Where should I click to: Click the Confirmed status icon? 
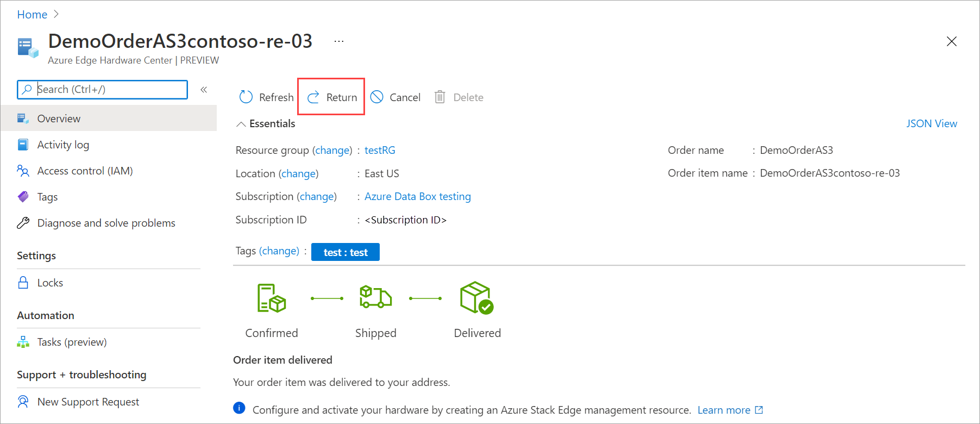(271, 298)
